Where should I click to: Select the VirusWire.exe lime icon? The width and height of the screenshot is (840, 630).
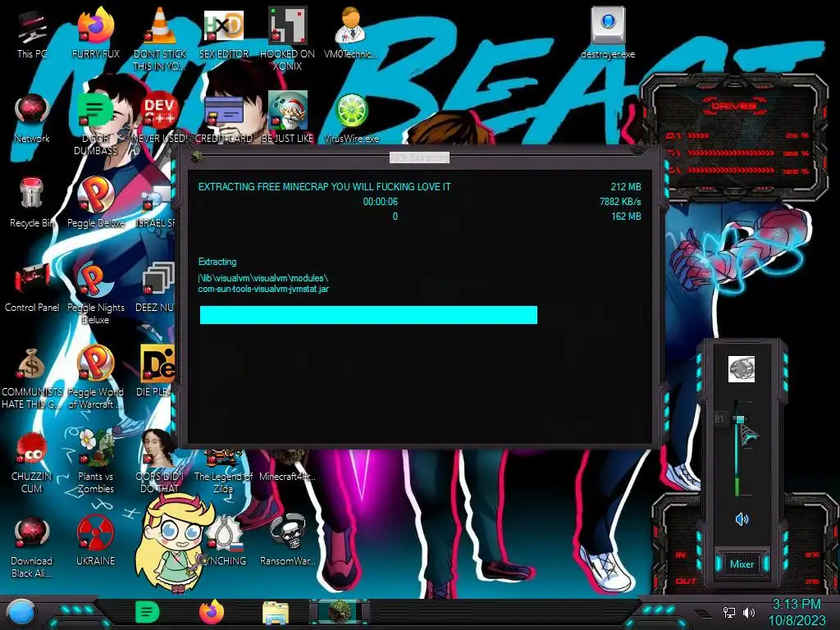tap(351, 118)
